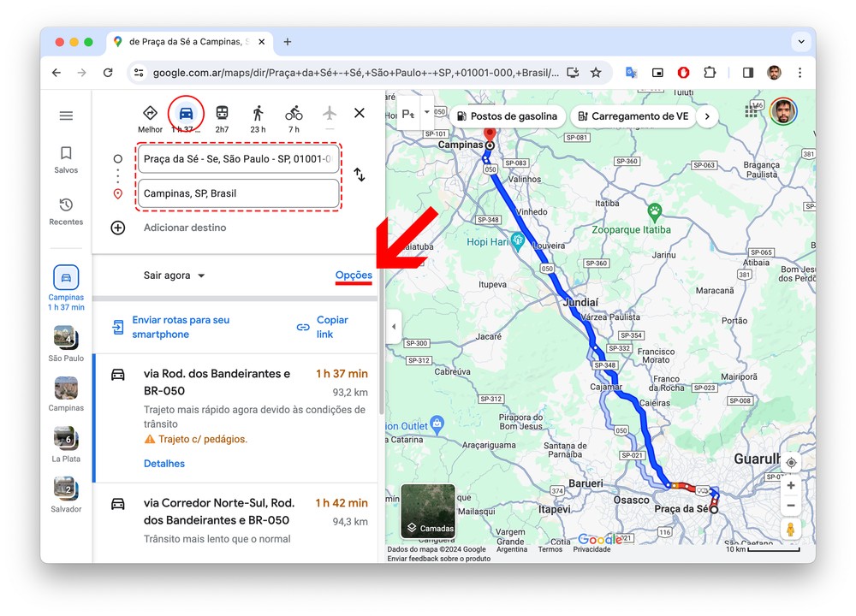The width and height of the screenshot is (856, 616).
Task: Collapse the side panel arrow
Action: point(394,327)
